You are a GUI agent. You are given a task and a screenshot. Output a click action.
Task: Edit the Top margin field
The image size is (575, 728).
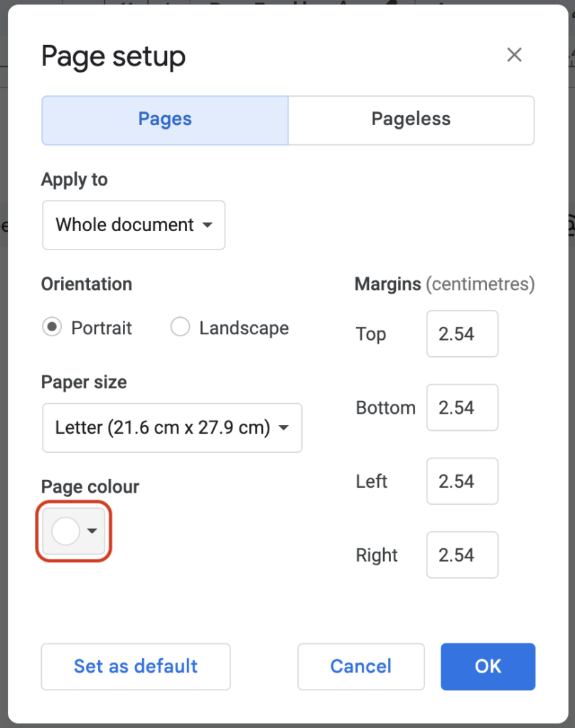(x=462, y=333)
